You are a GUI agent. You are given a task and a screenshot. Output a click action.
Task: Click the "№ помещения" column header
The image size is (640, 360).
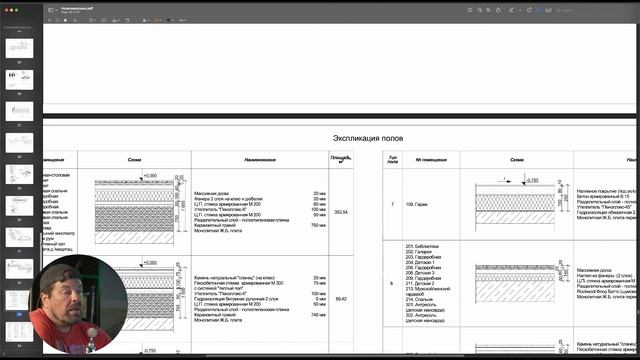click(431, 160)
